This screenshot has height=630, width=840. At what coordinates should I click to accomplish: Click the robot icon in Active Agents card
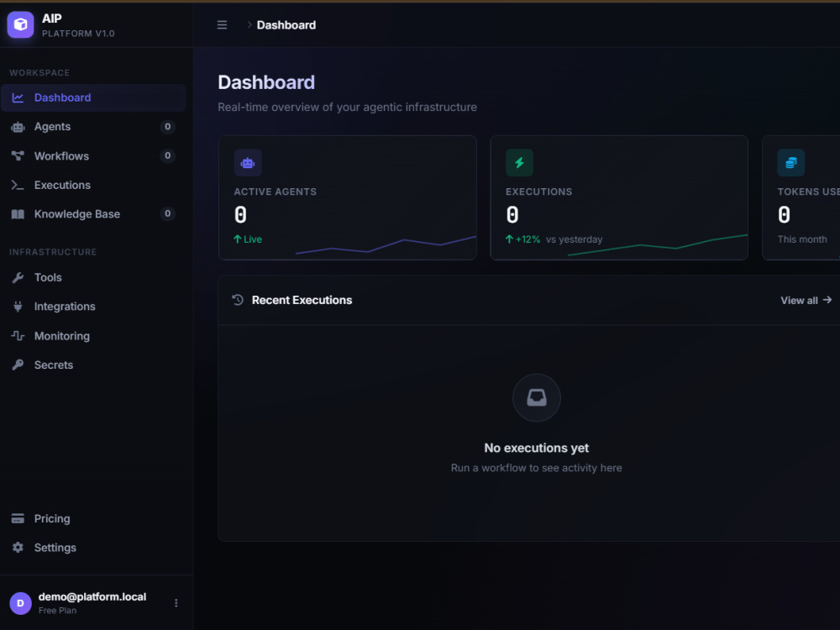point(248,163)
